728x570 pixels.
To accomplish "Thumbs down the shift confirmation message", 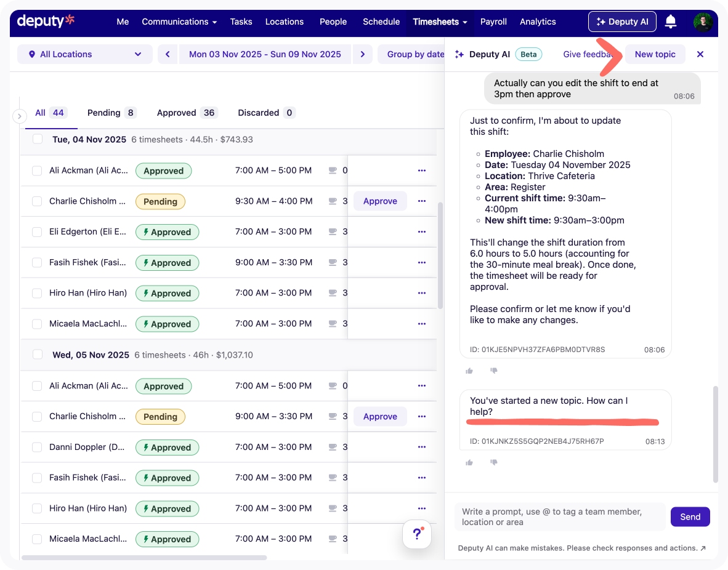I will tap(493, 371).
